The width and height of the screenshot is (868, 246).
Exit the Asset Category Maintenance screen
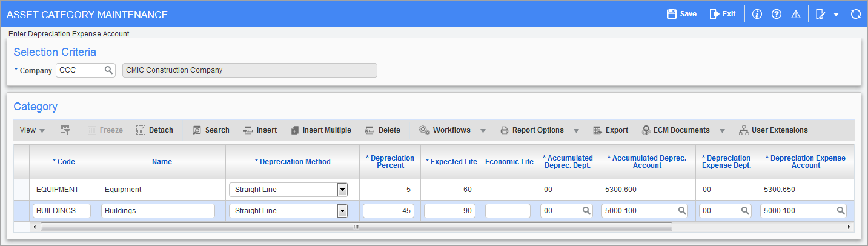pyautogui.click(x=722, y=14)
